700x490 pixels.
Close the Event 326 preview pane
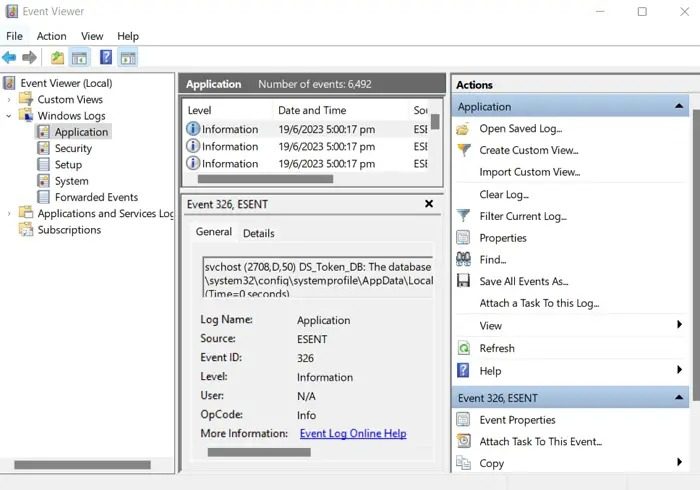pyautogui.click(x=429, y=204)
